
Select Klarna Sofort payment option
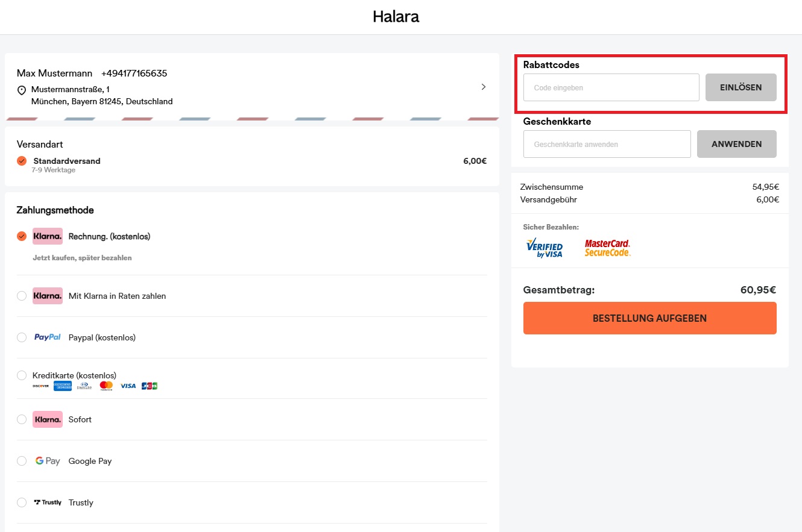[x=22, y=419]
